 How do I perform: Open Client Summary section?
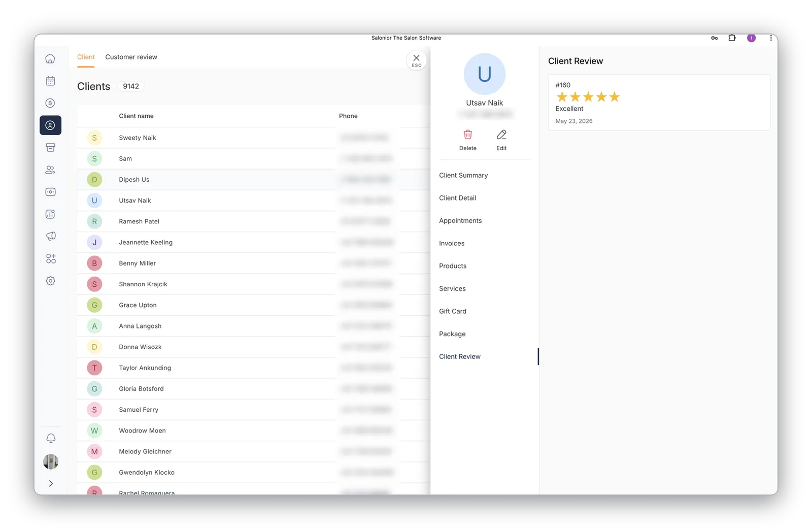coord(463,175)
